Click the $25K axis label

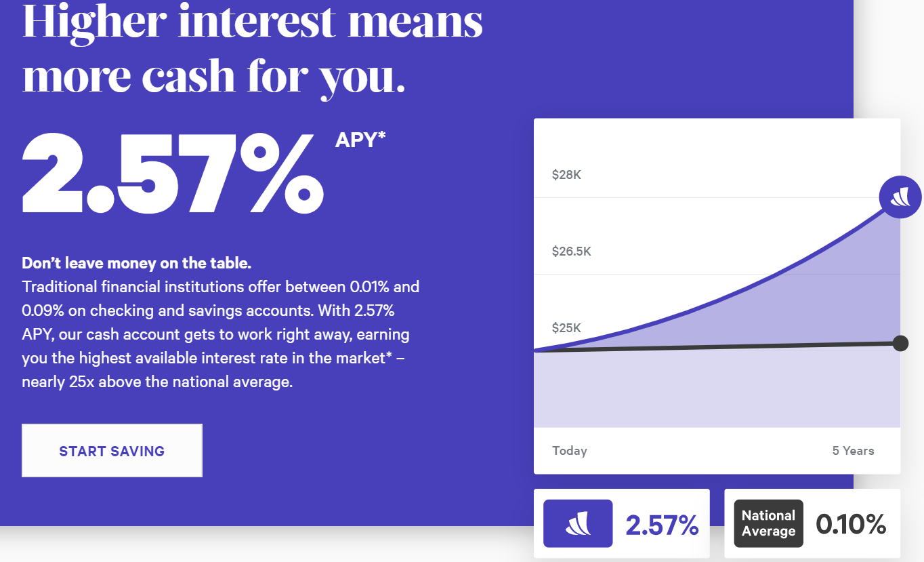tap(567, 328)
